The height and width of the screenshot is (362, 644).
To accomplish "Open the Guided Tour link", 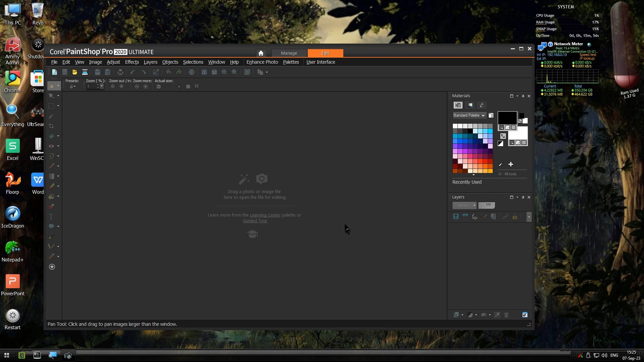I will click(x=255, y=221).
